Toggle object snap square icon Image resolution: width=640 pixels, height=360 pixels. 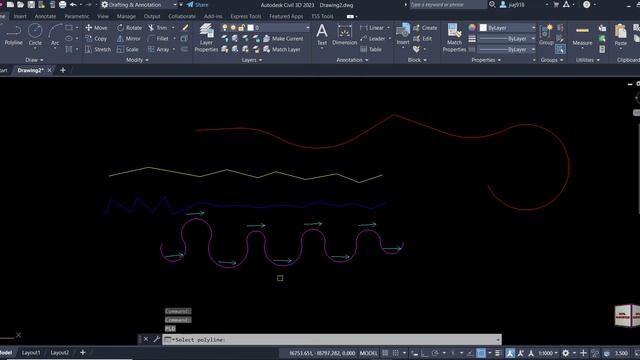point(481,353)
